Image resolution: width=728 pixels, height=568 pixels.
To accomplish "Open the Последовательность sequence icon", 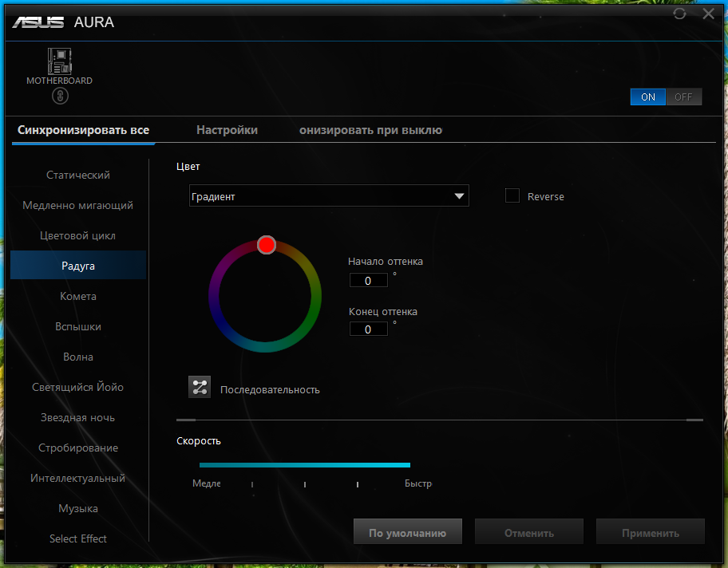I will click(x=200, y=387).
